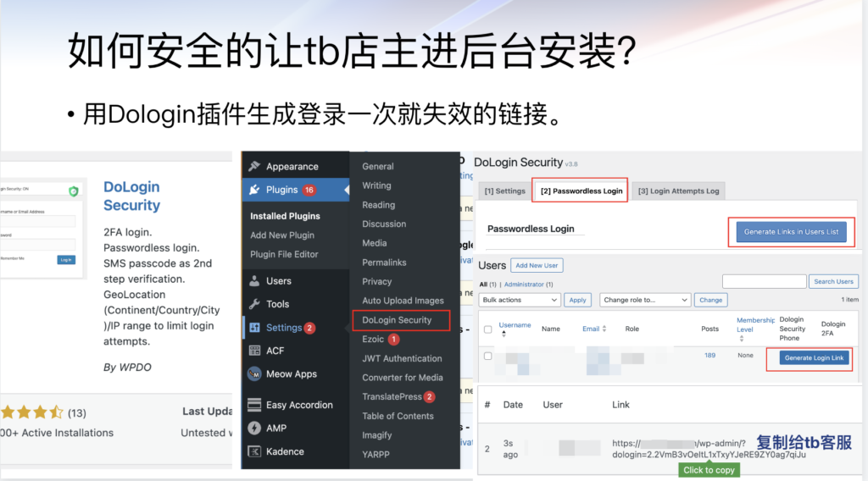Open the Bulk actions dropdown
The height and width of the screenshot is (481, 868).
520,300
